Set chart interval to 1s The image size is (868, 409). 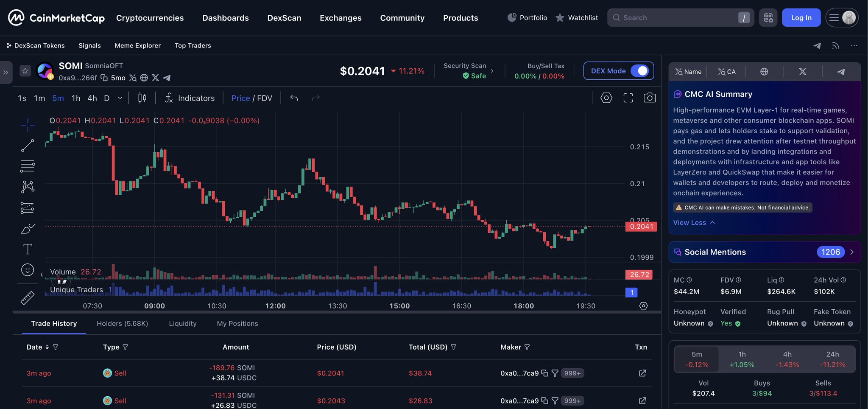pos(22,98)
